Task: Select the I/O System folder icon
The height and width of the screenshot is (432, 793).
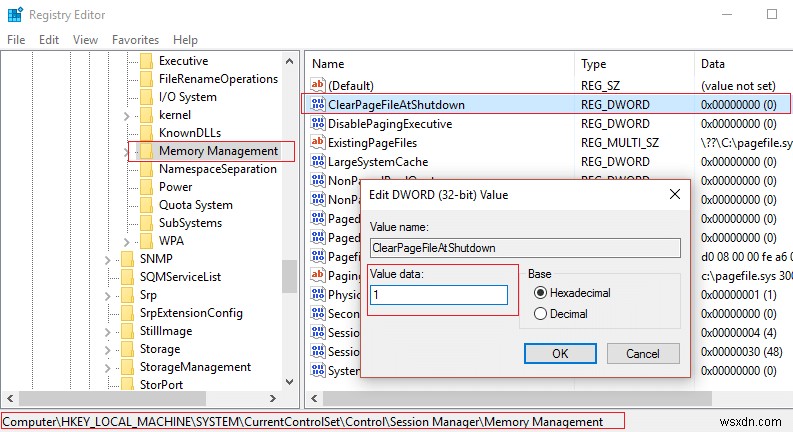Action: point(146,97)
